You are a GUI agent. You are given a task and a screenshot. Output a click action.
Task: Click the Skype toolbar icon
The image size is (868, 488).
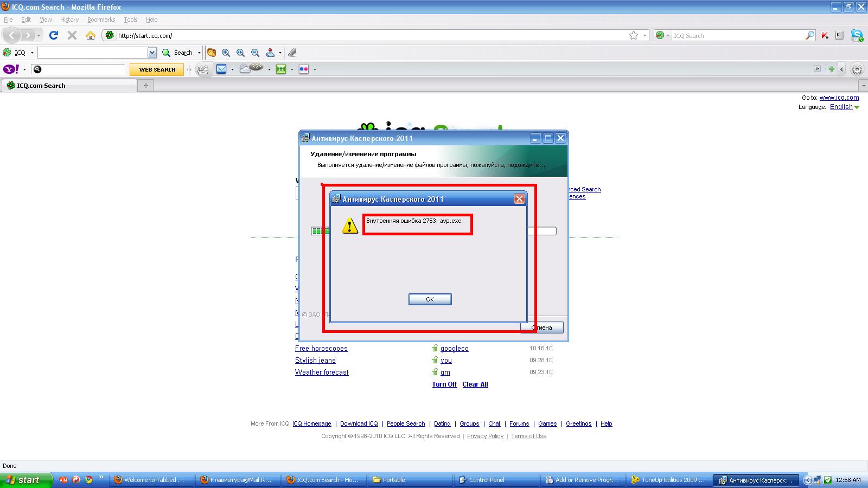(x=857, y=36)
